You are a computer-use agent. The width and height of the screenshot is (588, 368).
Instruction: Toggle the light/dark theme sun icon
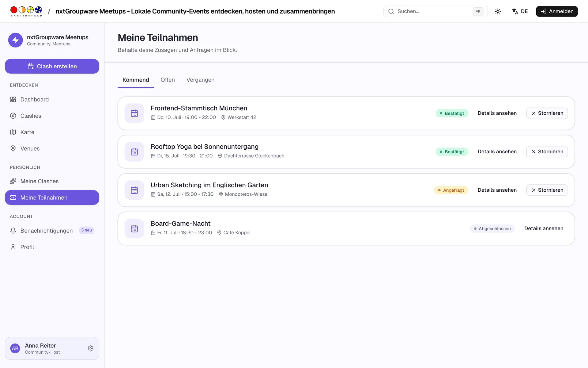click(498, 11)
